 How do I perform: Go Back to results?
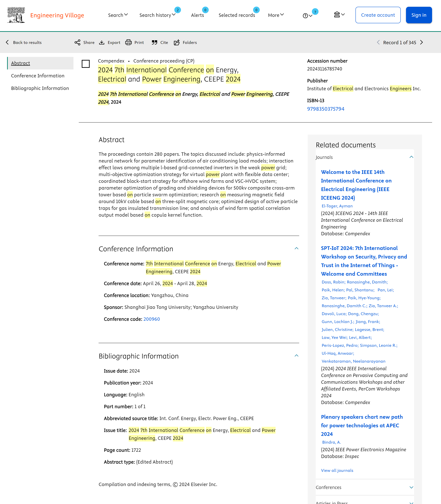pos(27,42)
